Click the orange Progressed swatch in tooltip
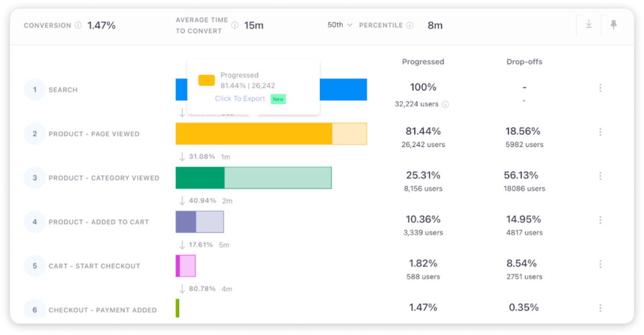644x335 pixels. [207, 80]
